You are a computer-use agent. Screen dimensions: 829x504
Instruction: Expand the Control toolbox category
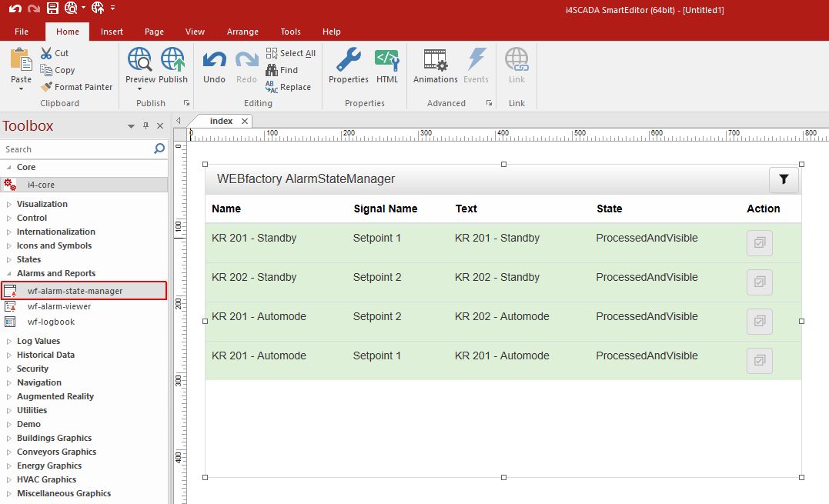pos(8,218)
